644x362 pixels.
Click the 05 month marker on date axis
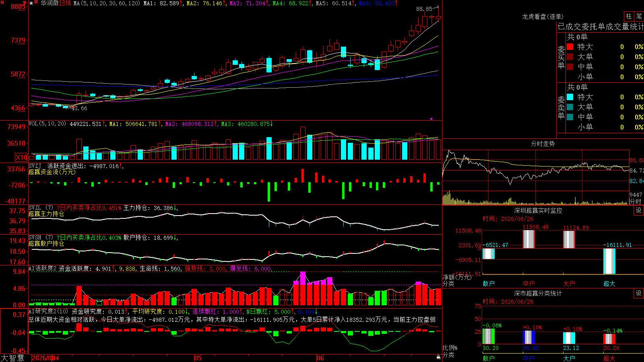198,358
